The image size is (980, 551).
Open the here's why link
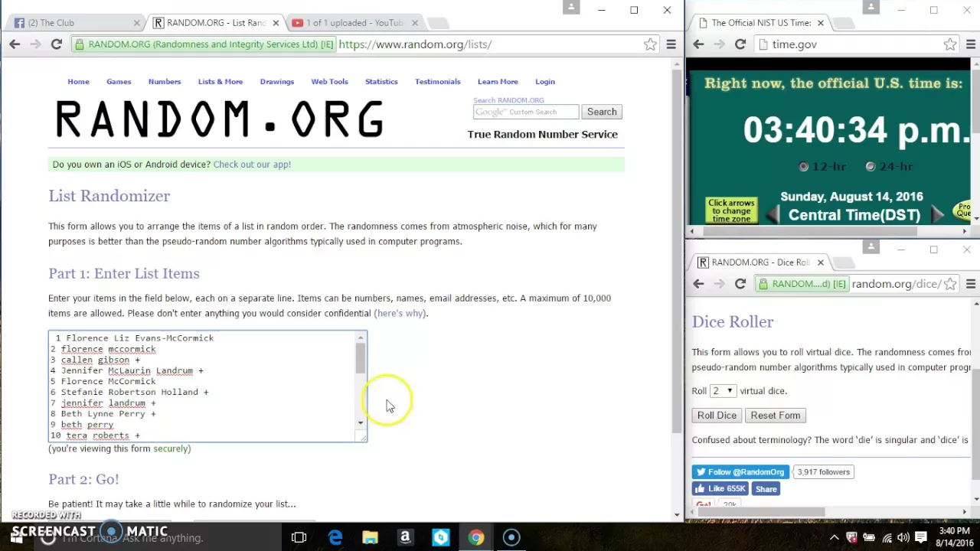pos(400,313)
